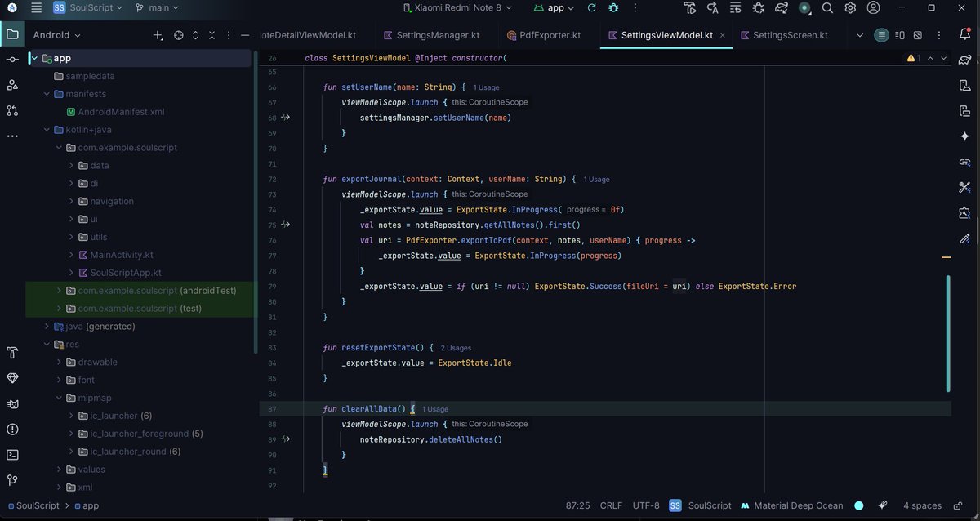Collapse the mipmap folder
Viewport: 980px width, 521px height.
[58, 397]
